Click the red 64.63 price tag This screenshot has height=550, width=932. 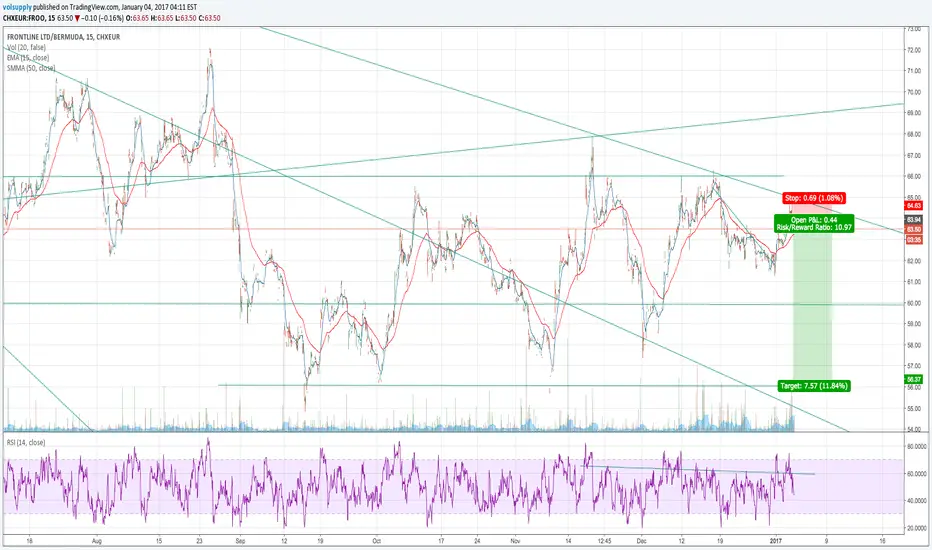(x=914, y=206)
